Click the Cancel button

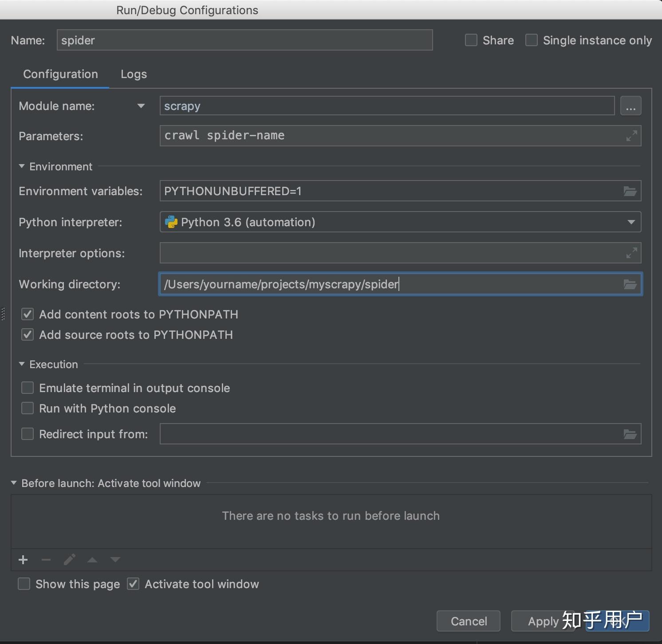(x=469, y=621)
